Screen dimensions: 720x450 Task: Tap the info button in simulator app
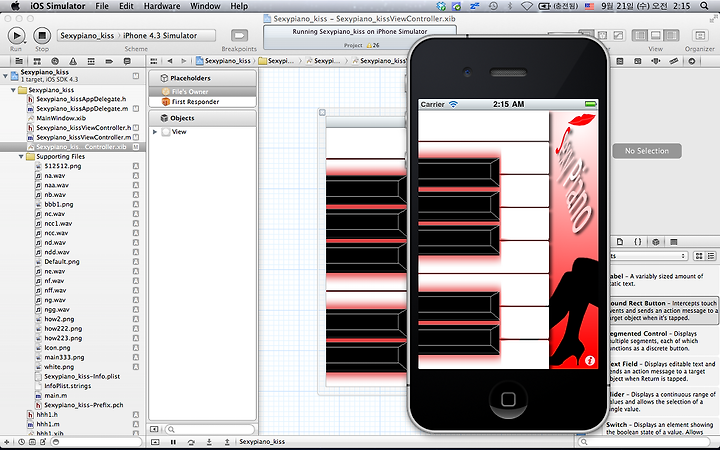[590, 361]
